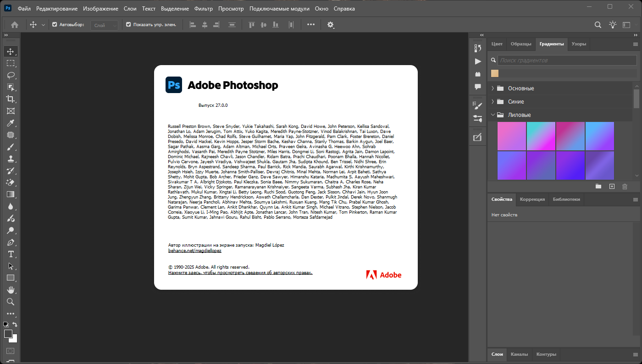Click the search magnifier icon in options bar
Viewport: 642px width, 364px height.
[598, 25]
